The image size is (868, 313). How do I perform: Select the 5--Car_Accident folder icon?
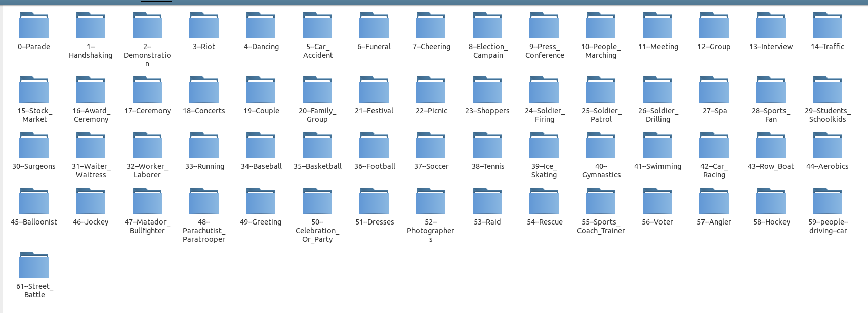(317, 26)
